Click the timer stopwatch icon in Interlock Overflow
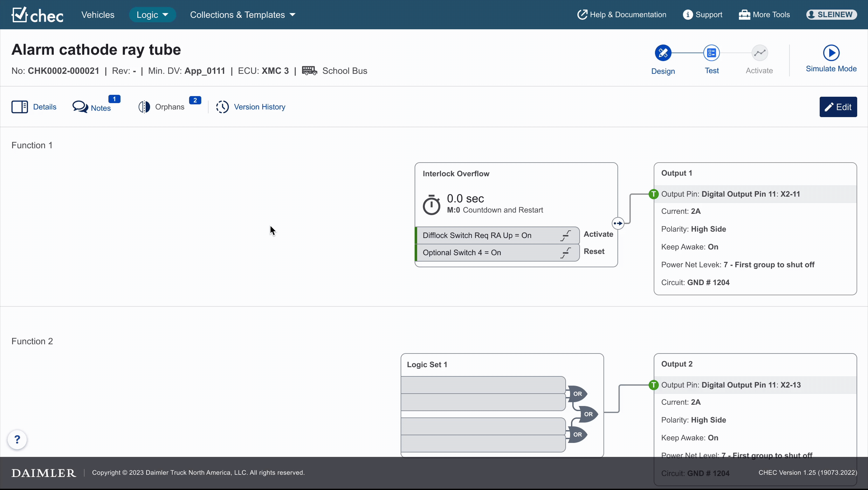 click(431, 205)
